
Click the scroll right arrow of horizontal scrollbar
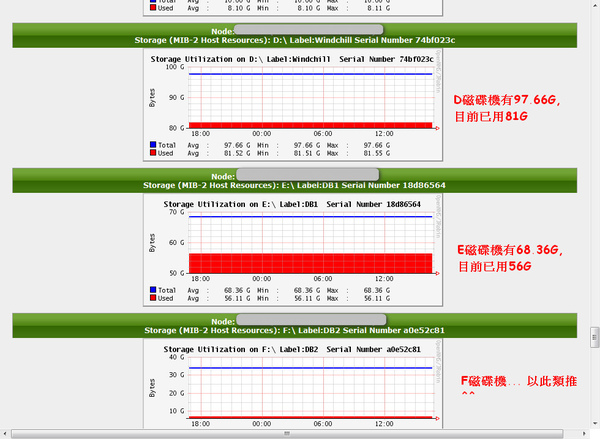click(584, 434)
